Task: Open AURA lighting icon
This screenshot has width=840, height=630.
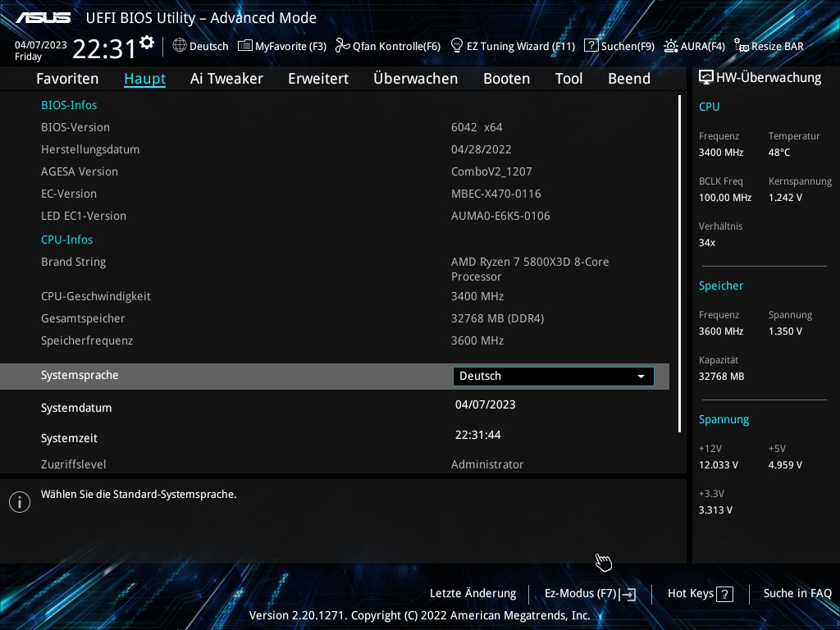Action: [x=671, y=46]
